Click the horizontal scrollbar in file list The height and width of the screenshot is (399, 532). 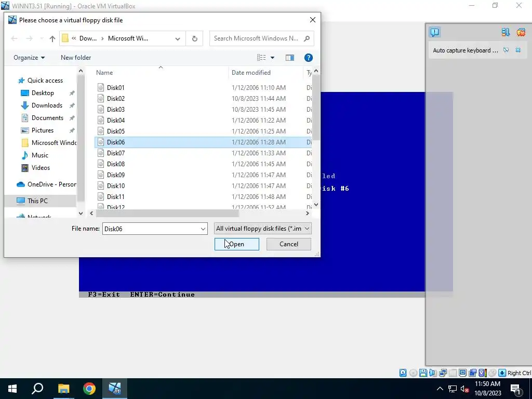click(167, 214)
